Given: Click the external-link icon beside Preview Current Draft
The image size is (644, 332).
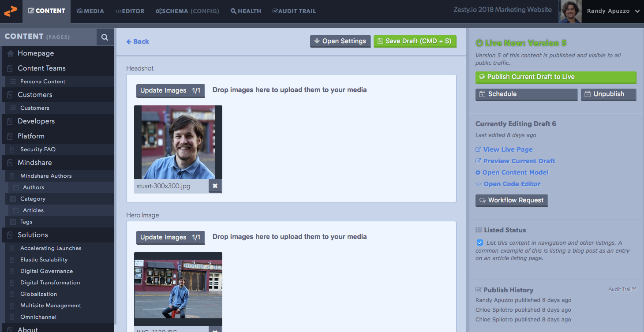Looking at the screenshot, I should click(x=478, y=161).
